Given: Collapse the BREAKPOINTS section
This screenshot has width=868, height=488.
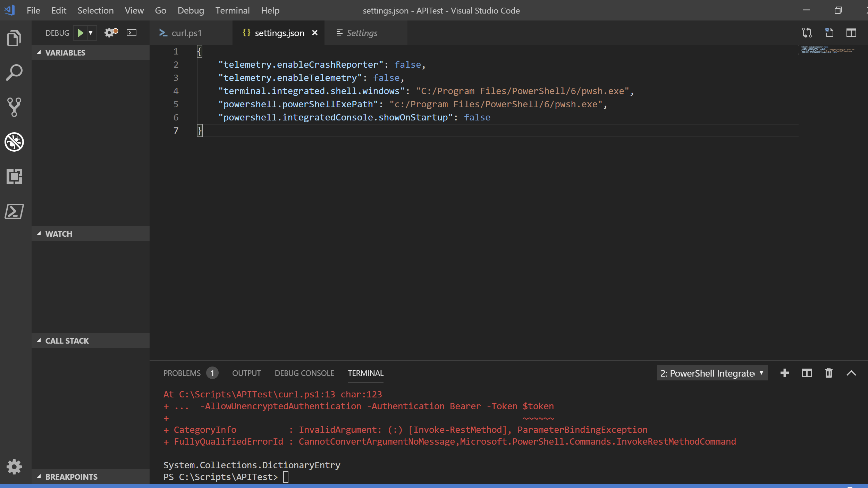Looking at the screenshot, I should click(x=91, y=477).
